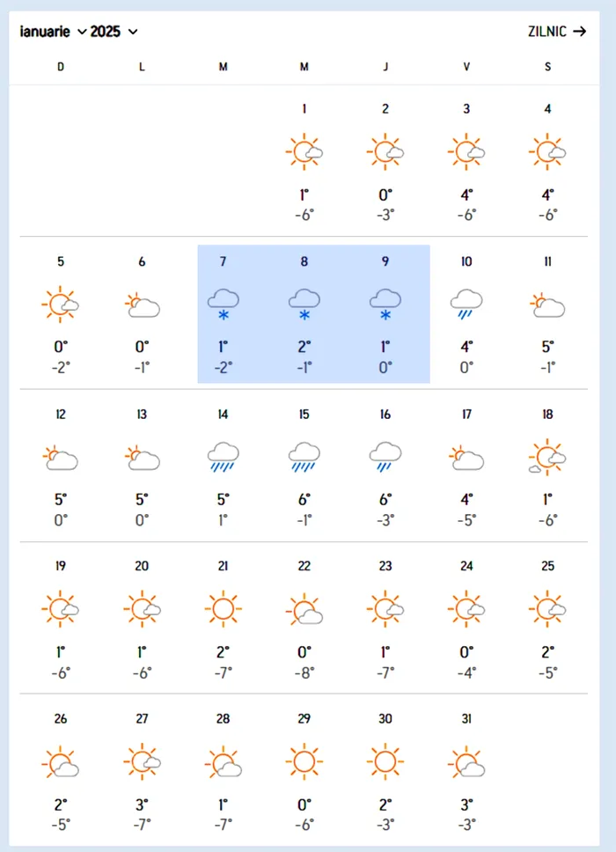Select the snow icon on day 7

[x=224, y=305]
